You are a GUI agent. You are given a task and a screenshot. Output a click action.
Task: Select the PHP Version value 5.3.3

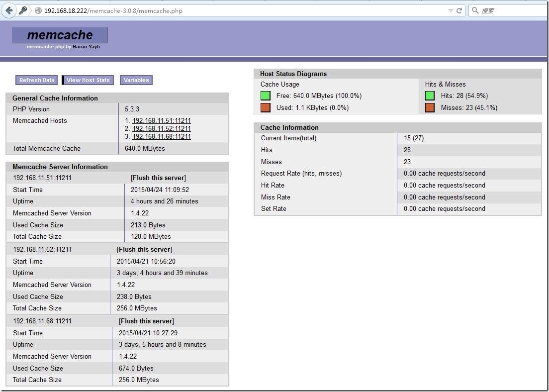132,109
